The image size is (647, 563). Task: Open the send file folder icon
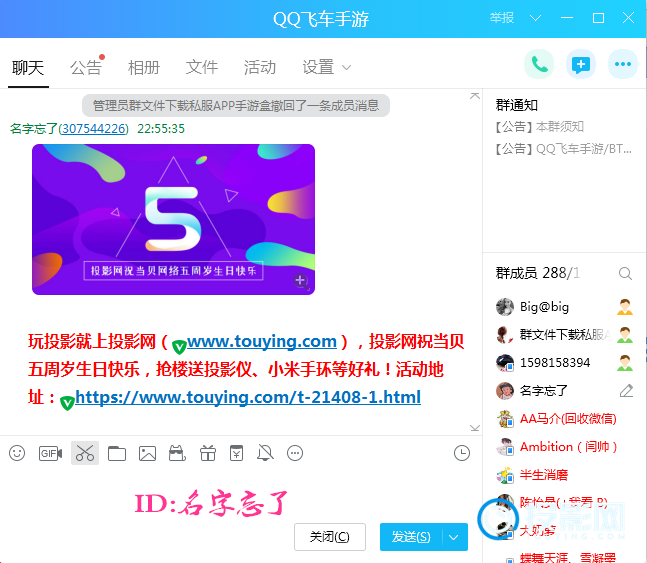[117, 453]
